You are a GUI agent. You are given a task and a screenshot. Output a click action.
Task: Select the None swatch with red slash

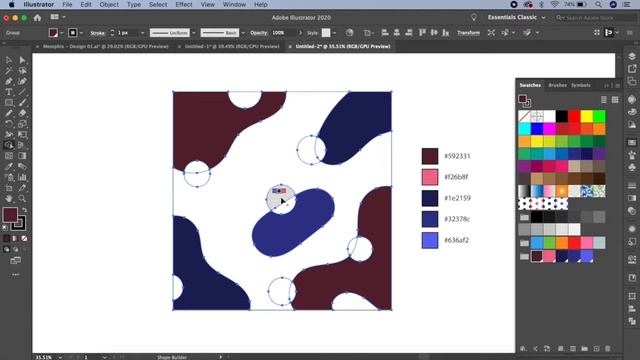tap(524, 117)
